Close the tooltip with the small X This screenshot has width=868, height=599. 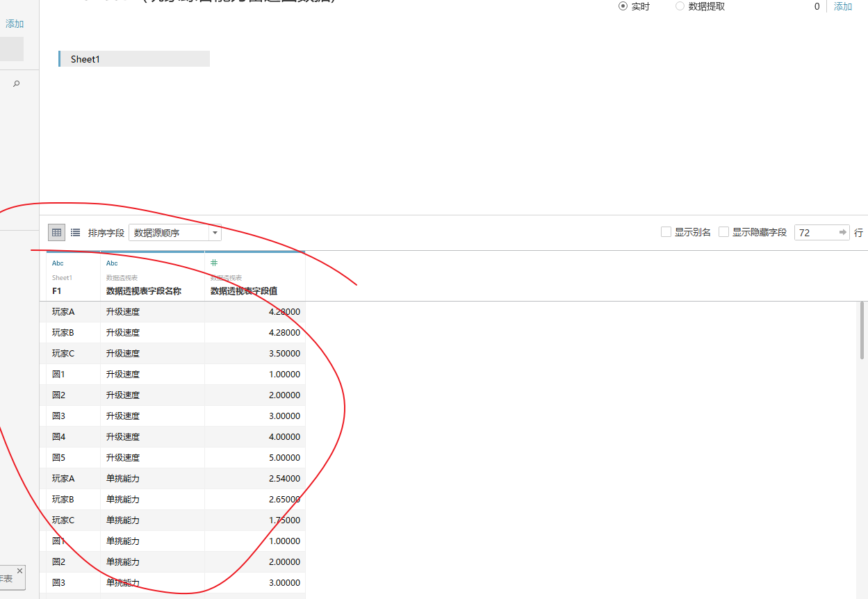(19, 571)
